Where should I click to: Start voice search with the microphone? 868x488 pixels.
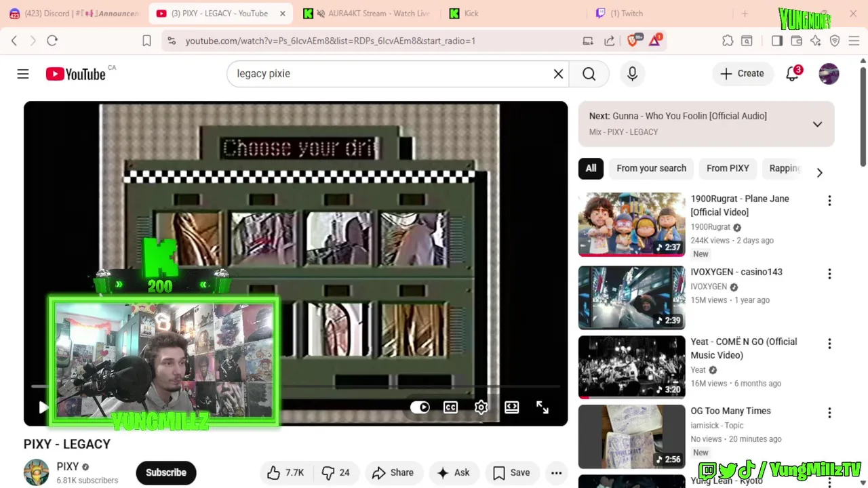click(x=632, y=74)
